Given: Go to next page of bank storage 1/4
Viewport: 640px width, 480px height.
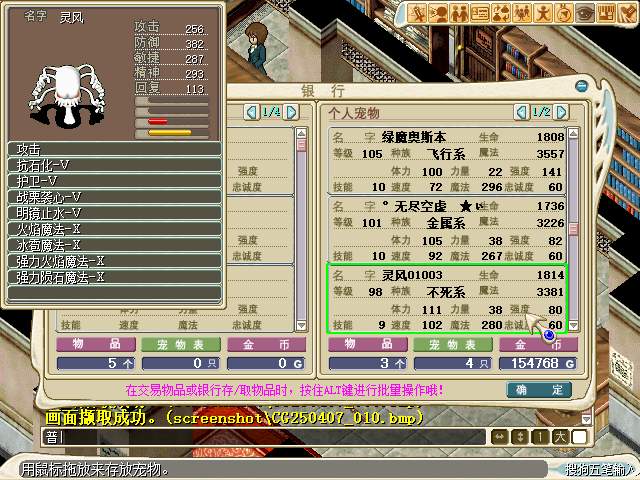Looking at the screenshot, I should 291,112.
